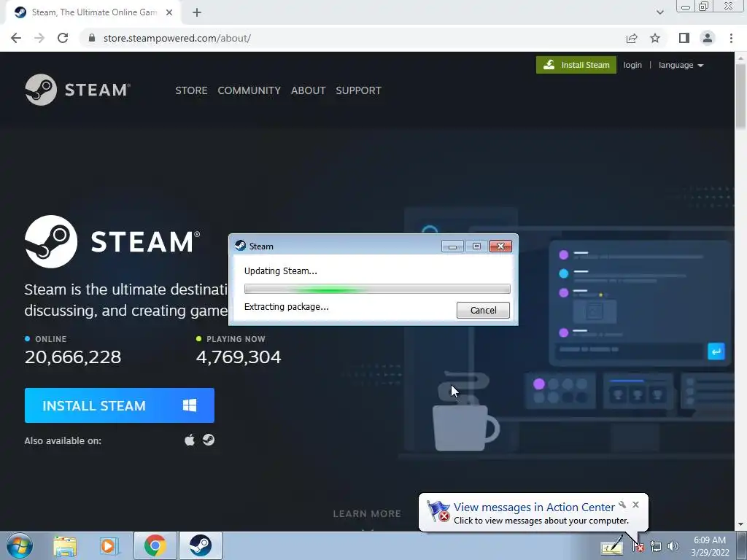Click the Action Center flag tray icon
Screen dimensions: 747x560
click(x=638, y=547)
